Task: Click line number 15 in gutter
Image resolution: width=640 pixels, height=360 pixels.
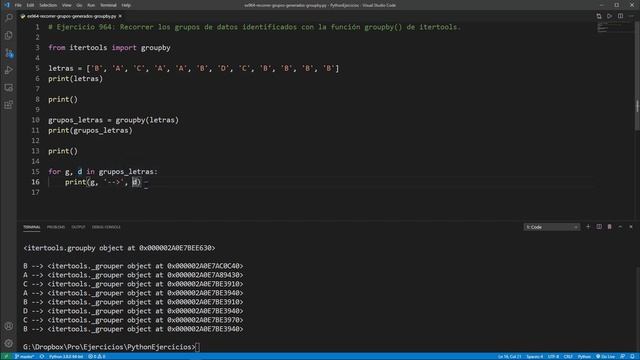Action: [x=36, y=171]
